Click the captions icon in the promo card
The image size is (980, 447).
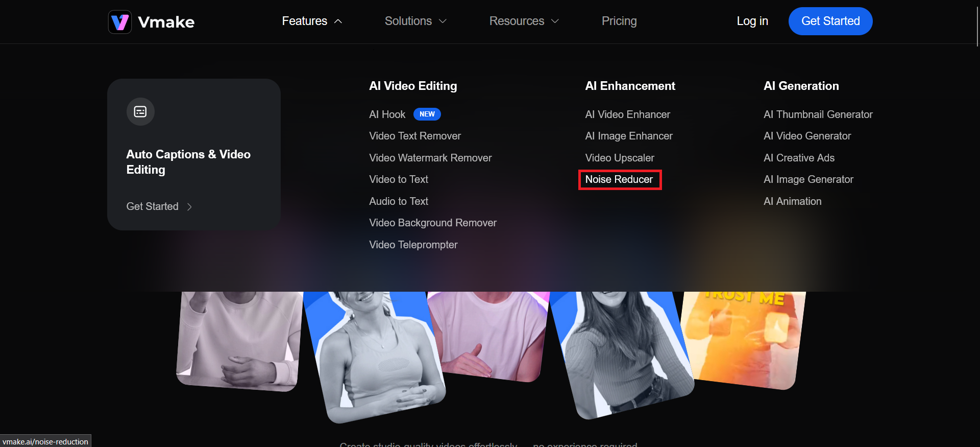140,111
